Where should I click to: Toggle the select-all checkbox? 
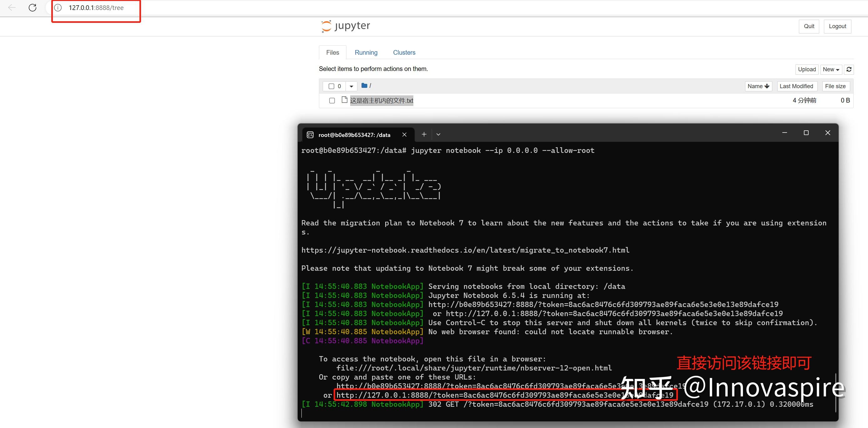[x=331, y=86]
